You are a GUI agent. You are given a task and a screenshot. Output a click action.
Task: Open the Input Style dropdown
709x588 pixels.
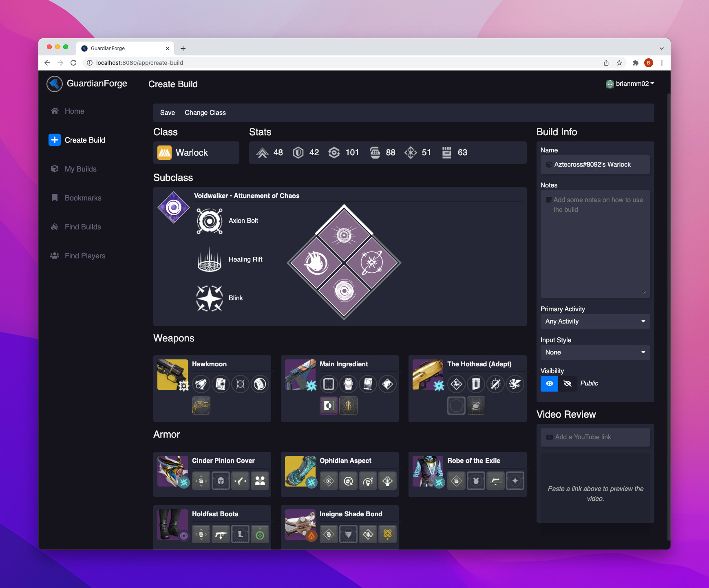coord(595,352)
